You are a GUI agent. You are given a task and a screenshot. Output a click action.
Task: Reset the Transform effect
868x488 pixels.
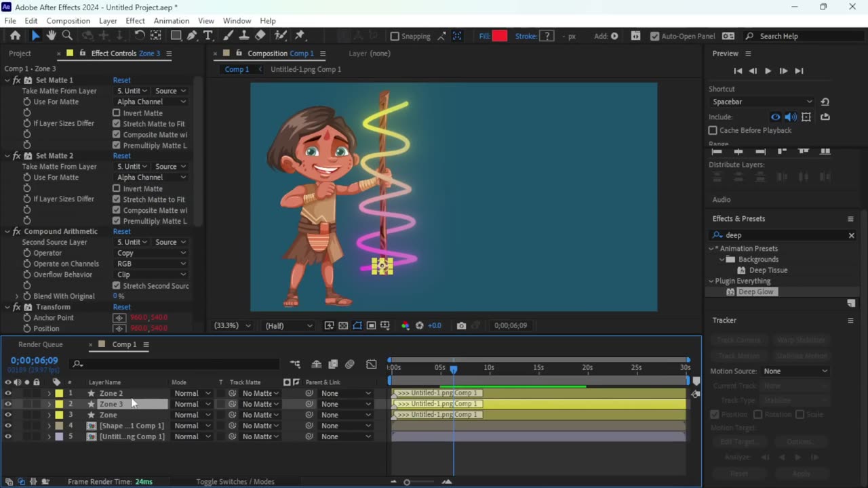tap(121, 307)
